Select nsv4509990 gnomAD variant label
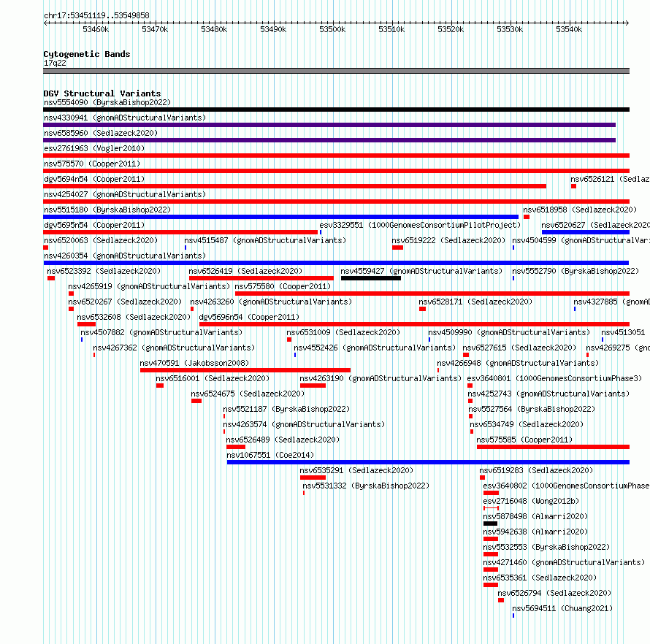The height and width of the screenshot is (644, 650). pyautogui.click(x=509, y=332)
